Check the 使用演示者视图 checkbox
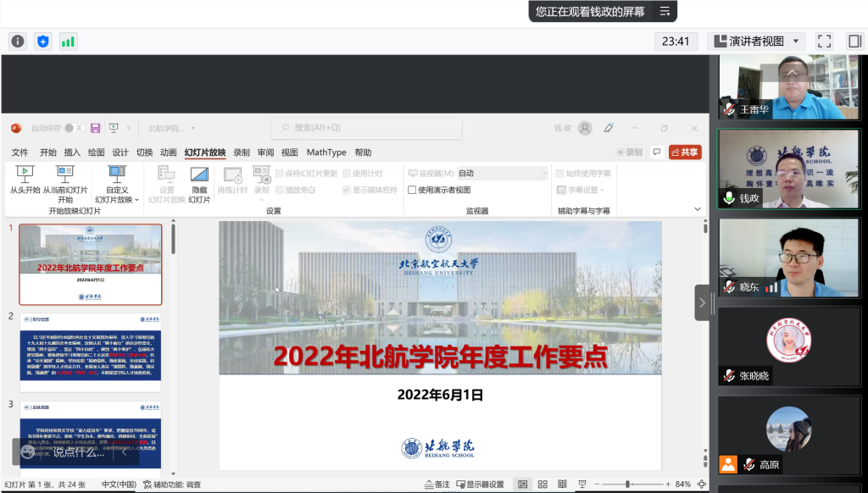Screen dimensions: 868x493 click(x=413, y=190)
